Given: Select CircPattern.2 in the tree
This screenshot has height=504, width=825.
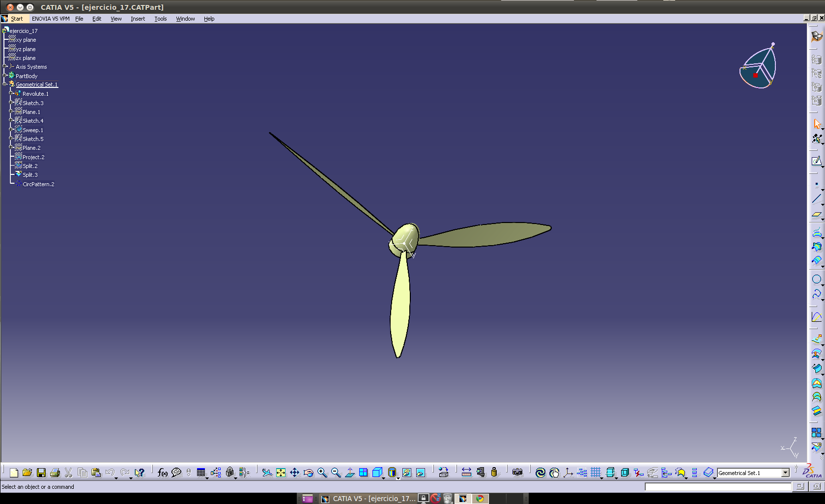Looking at the screenshot, I should (x=38, y=184).
